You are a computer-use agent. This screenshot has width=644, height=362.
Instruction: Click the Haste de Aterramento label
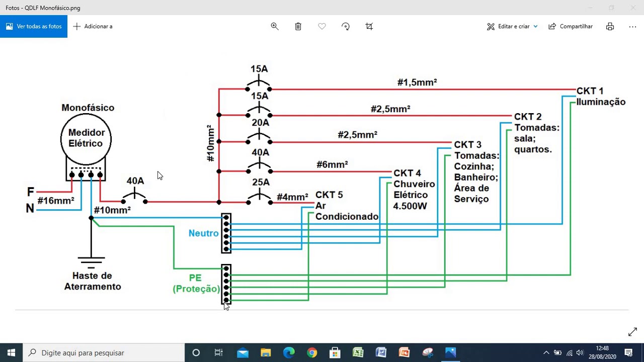(93, 281)
